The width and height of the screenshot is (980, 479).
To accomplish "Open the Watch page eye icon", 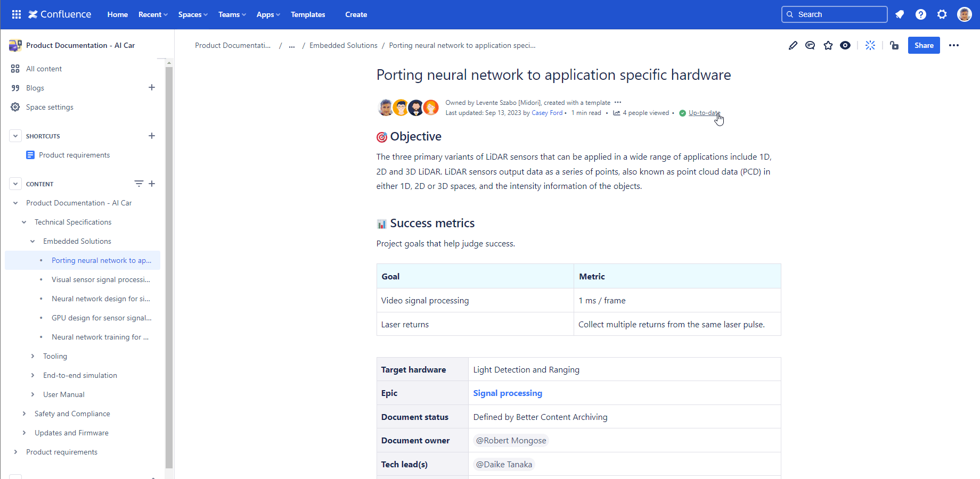I will click(x=846, y=45).
